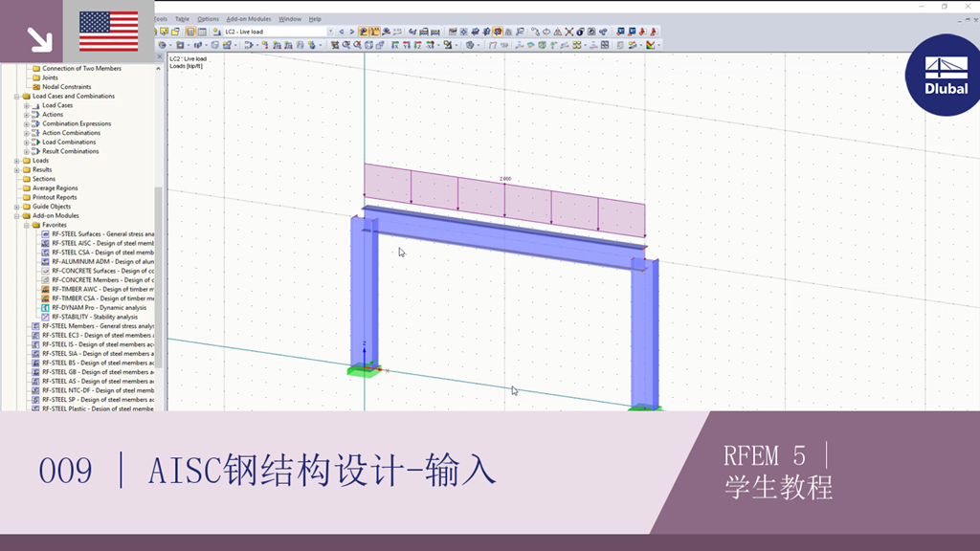Select Printout Reports tree item
980x551 pixels.
pos(55,197)
